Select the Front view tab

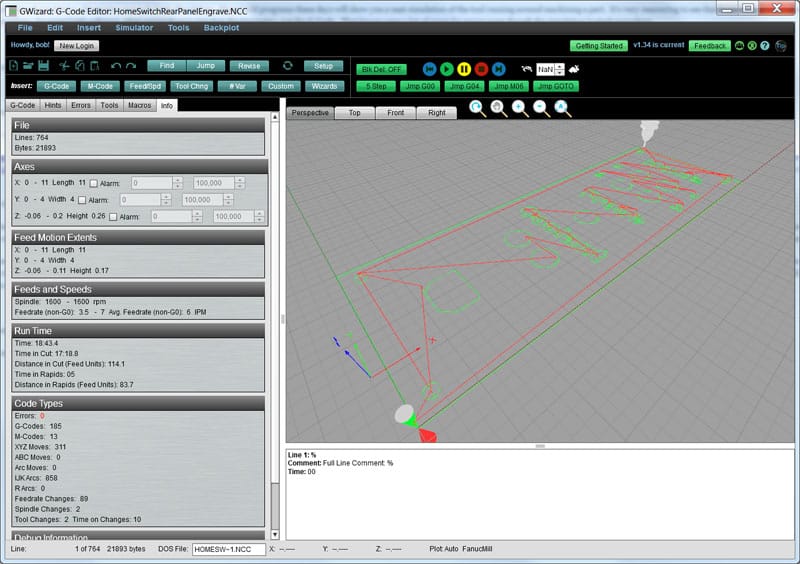[395, 113]
